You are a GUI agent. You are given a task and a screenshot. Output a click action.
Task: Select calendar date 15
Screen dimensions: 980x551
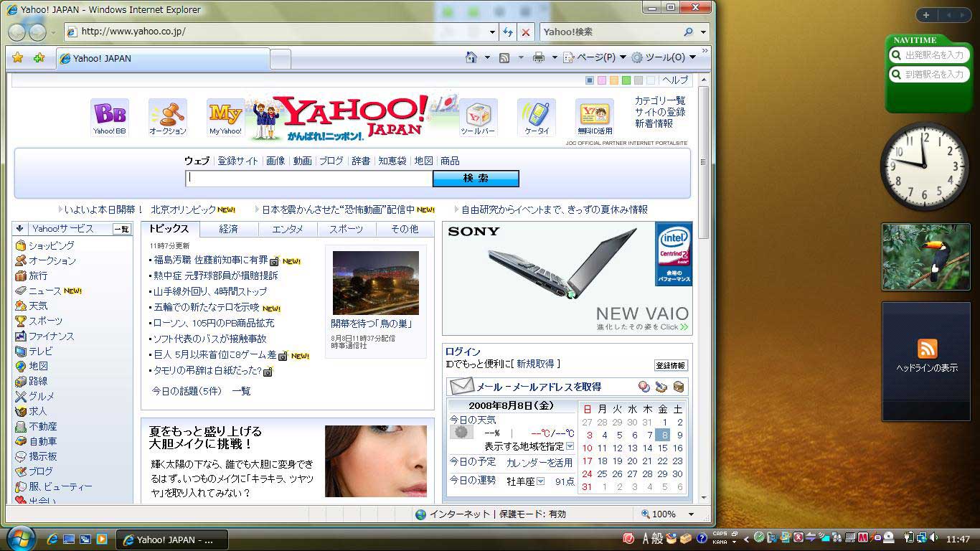[x=662, y=448]
